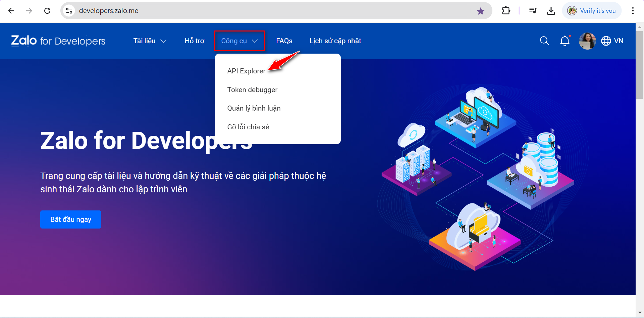
Task: Click the Downloads icon in Chrome toolbar
Action: [x=551, y=10]
